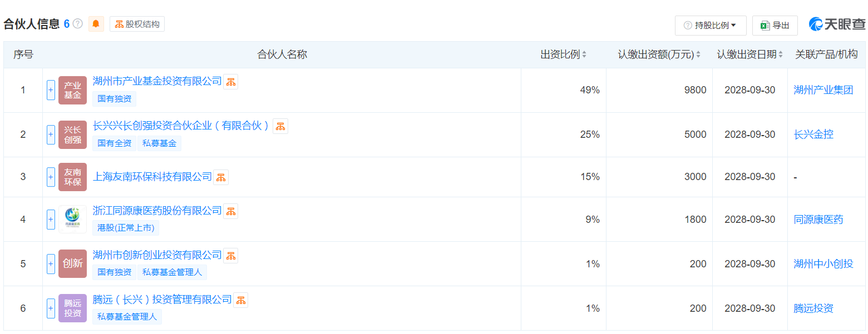This screenshot has height=334, width=868.
Task: Click the 导出 export button
Action: tap(775, 26)
